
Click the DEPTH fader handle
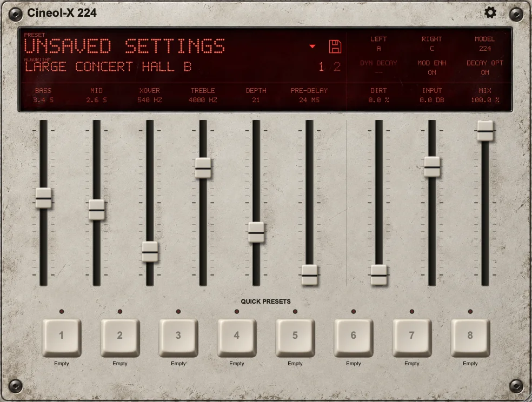click(256, 232)
